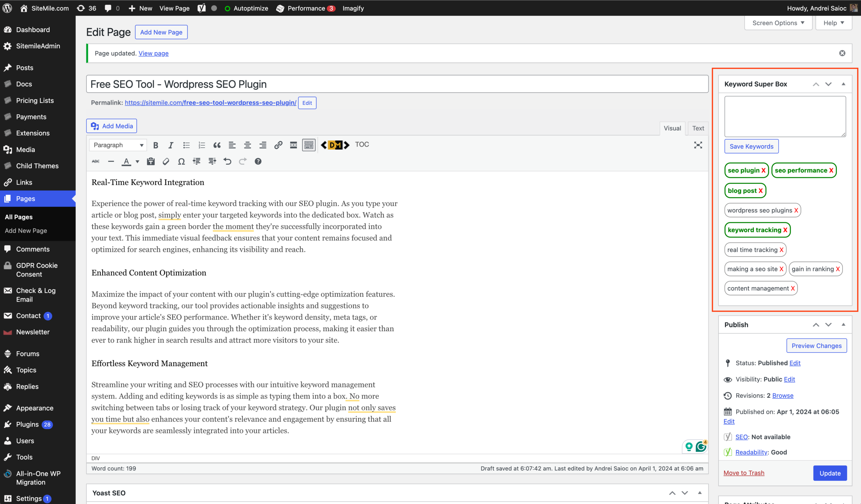Screen dimensions: 861x504
Task: Insert a numbered list
Action: pyautogui.click(x=201, y=145)
